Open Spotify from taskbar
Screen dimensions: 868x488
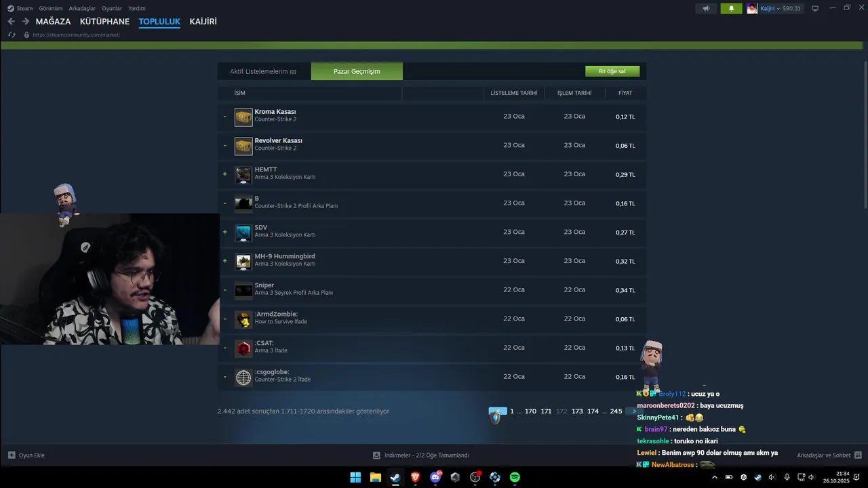point(515,477)
